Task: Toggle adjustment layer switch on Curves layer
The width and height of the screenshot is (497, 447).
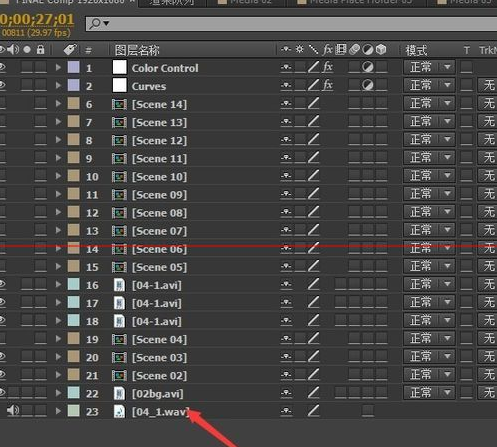Action: [368, 86]
